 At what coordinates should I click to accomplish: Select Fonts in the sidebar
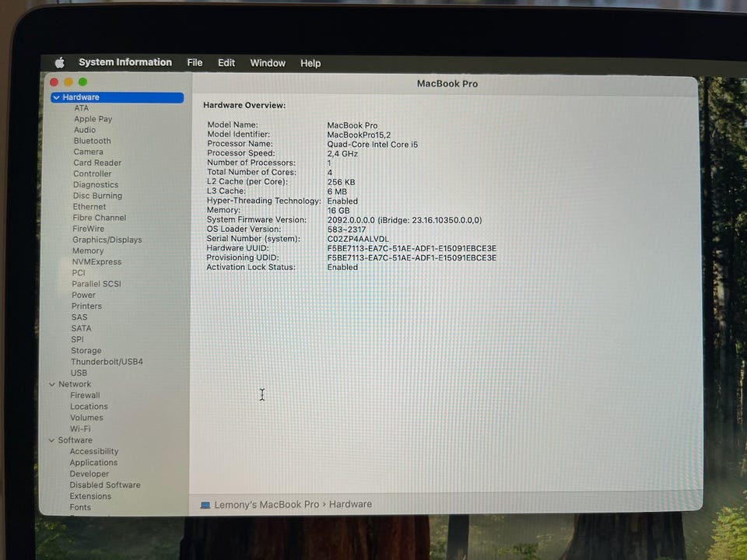tap(80, 507)
